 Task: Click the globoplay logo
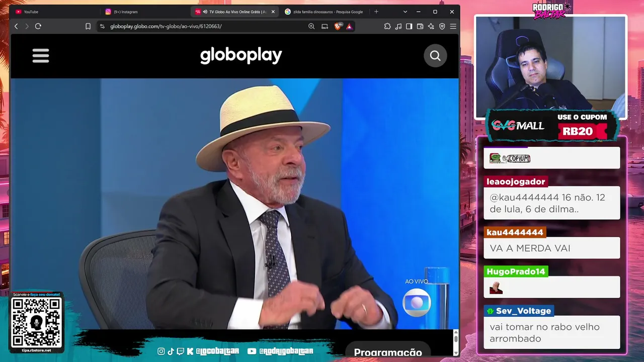241,55
